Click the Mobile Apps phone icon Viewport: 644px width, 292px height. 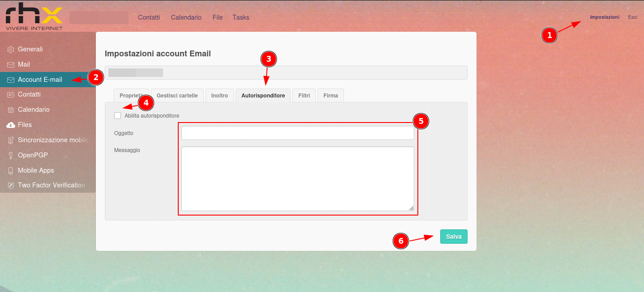[x=11, y=170]
